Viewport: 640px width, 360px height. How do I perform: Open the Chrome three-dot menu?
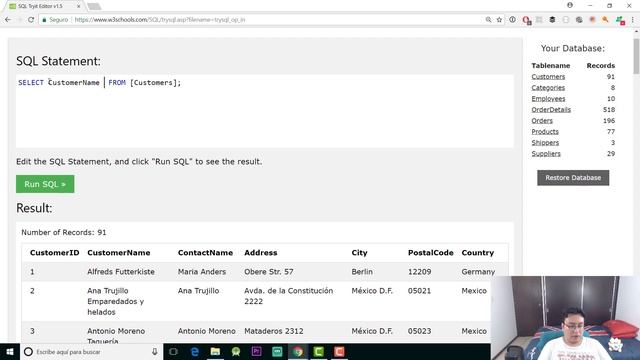(x=633, y=20)
